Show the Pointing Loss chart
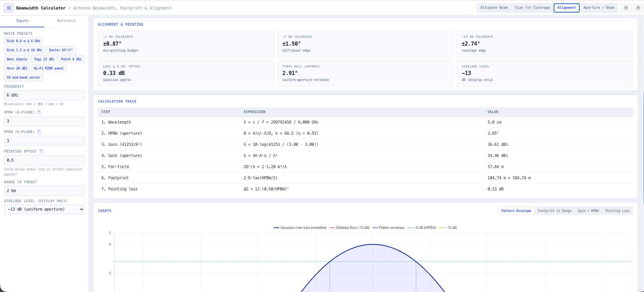 tap(617, 211)
